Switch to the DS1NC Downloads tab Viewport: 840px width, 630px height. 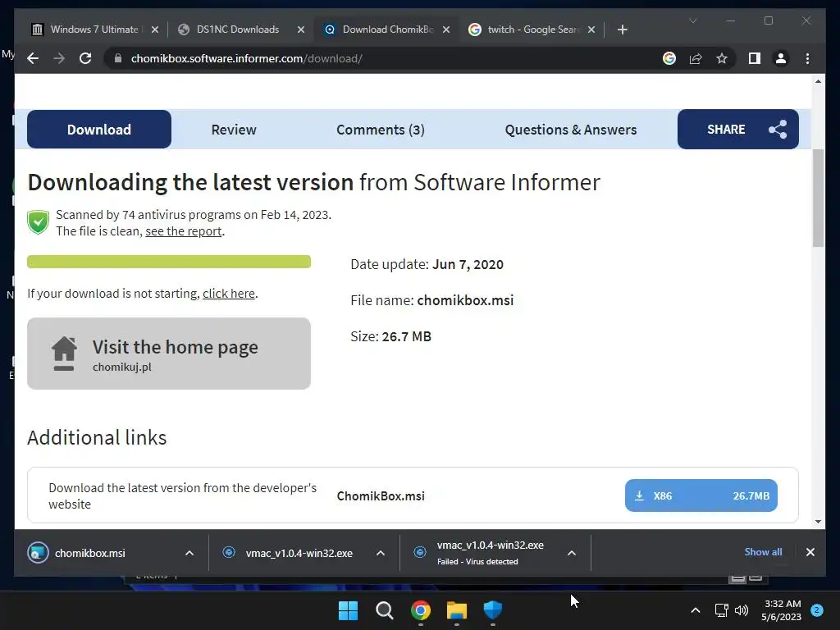[237, 30]
